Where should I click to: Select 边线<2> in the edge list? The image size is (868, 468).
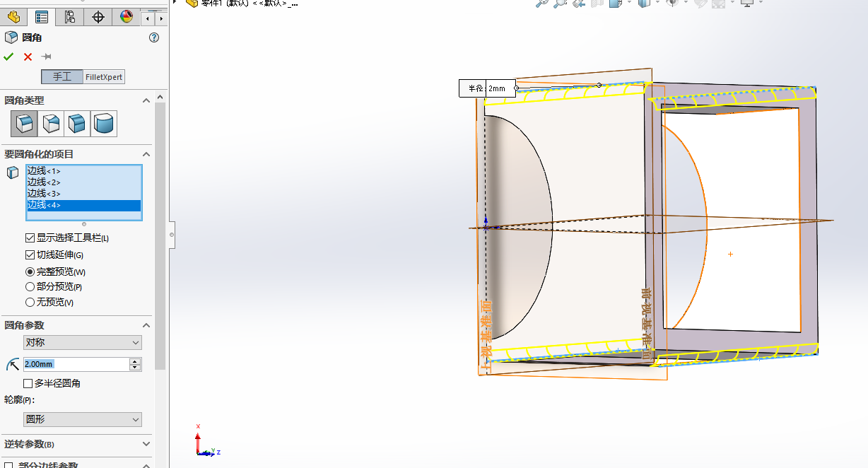(x=44, y=182)
